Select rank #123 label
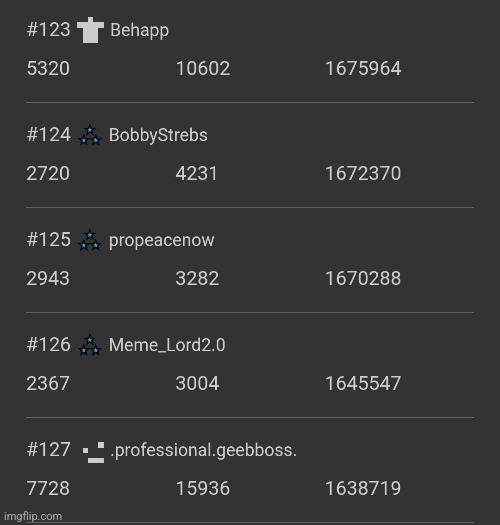 click(x=49, y=30)
